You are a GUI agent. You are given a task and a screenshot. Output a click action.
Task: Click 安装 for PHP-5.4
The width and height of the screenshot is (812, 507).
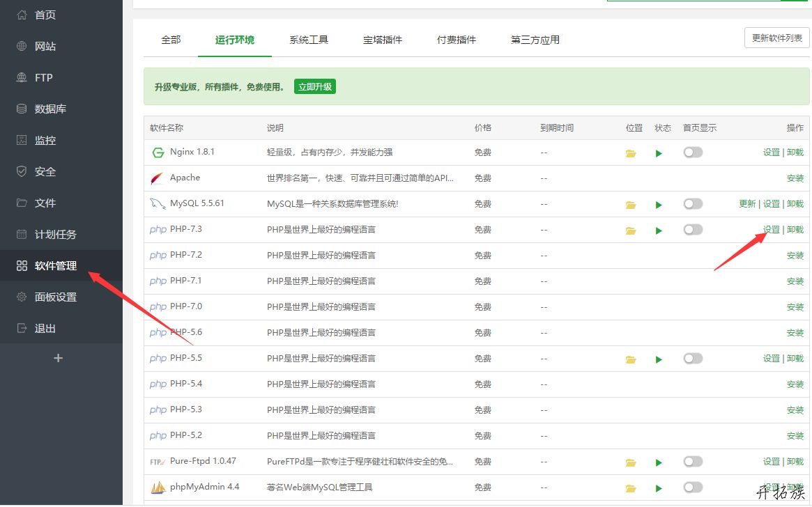point(795,384)
